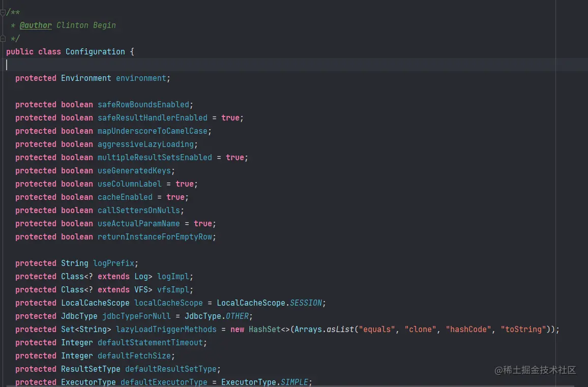Click the field "returnInstanceForEmptyRow"

point(155,236)
